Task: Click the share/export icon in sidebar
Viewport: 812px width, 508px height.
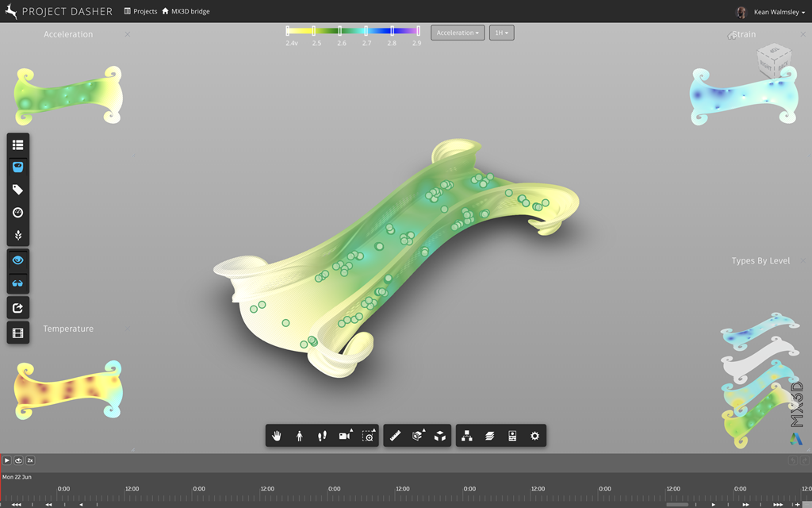Action: coord(17,308)
